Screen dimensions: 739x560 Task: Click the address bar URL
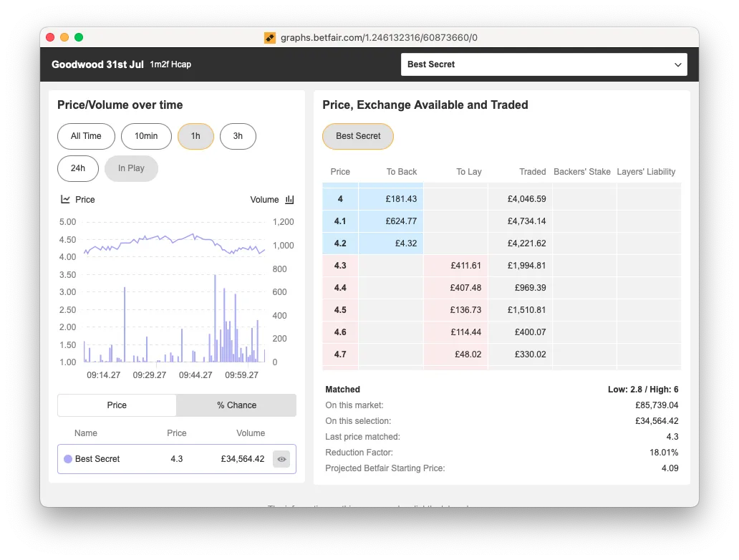click(x=379, y=38)
